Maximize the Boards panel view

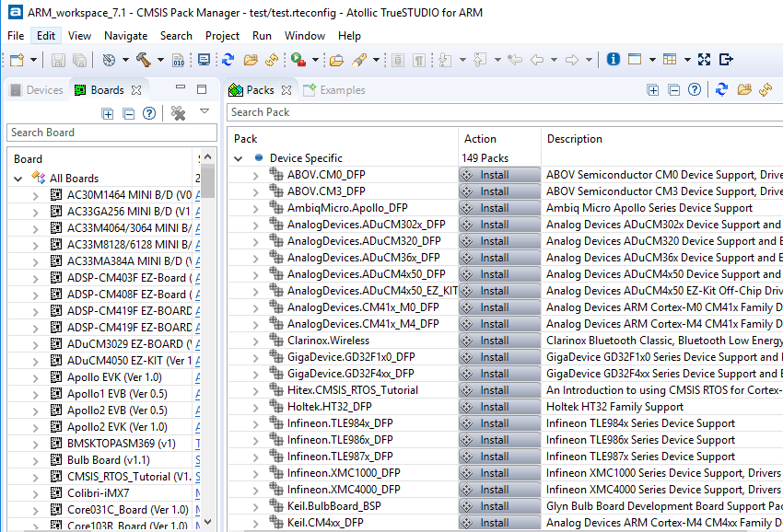[202, 89]
